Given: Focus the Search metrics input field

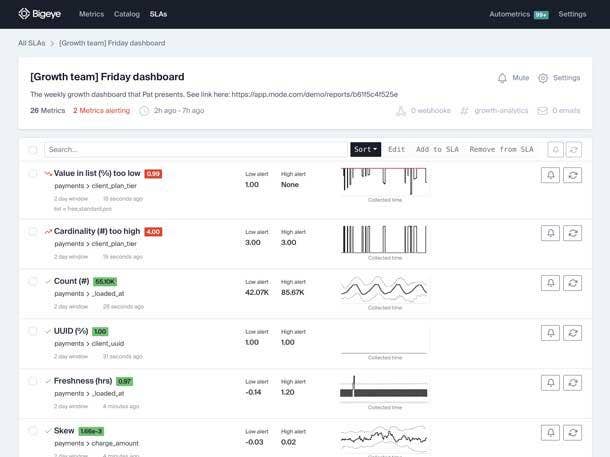Looking at the screenshot, I should (195, 150).
